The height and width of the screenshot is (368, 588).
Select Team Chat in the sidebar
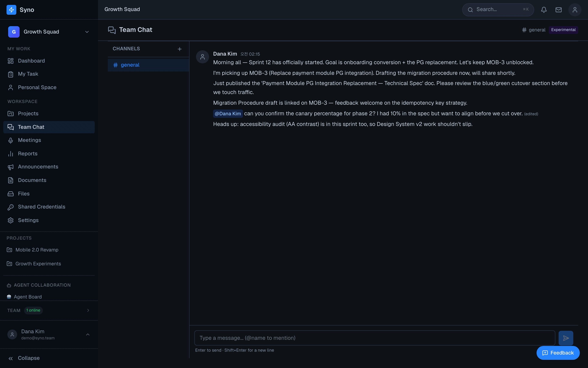pyautogui.click(x=49, y=127)
